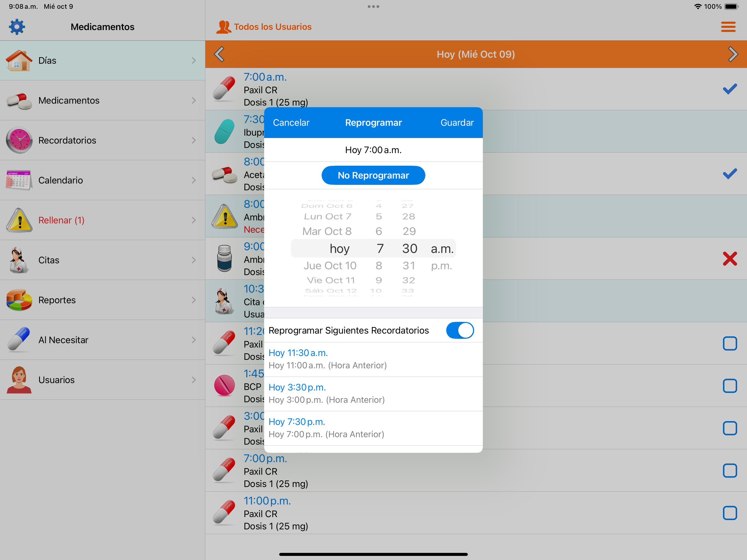This screenshot has width=747, height=560.
Task: Open Recordatorios menu item
Action: coord(102,141)
